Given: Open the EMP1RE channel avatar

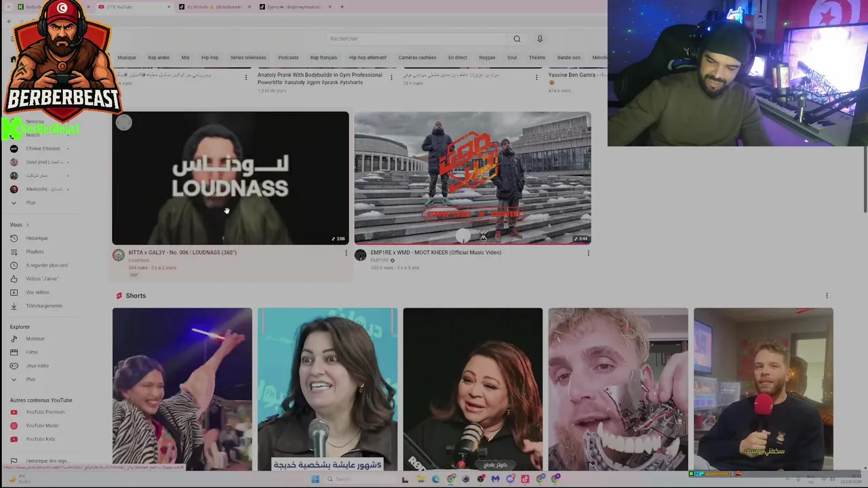Looking at the screenshot, I should pyautogui.click(x=360, y=255).
